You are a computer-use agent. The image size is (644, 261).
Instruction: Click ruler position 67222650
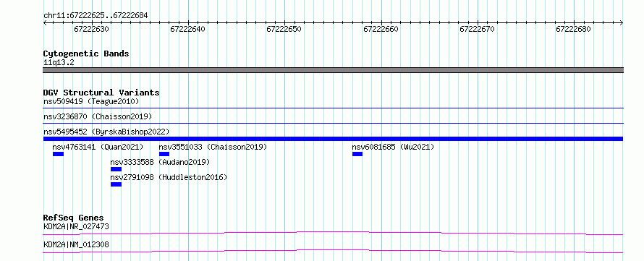tap(284, 29)
